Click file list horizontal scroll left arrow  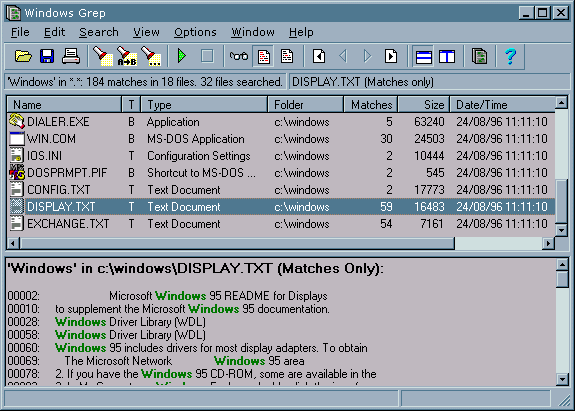(14, 243)
